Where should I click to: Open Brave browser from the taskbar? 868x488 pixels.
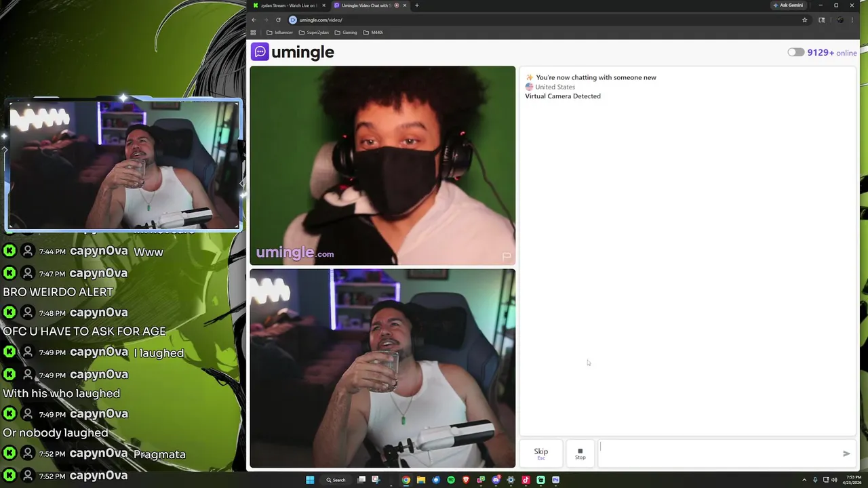click(x=466, y=480)
